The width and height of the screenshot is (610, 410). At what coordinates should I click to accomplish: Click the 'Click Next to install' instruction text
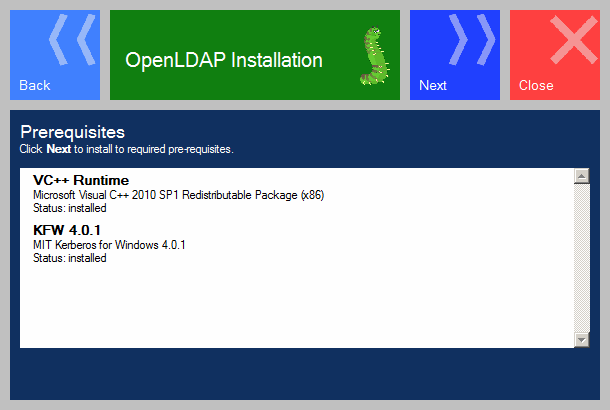pos(126,149)
